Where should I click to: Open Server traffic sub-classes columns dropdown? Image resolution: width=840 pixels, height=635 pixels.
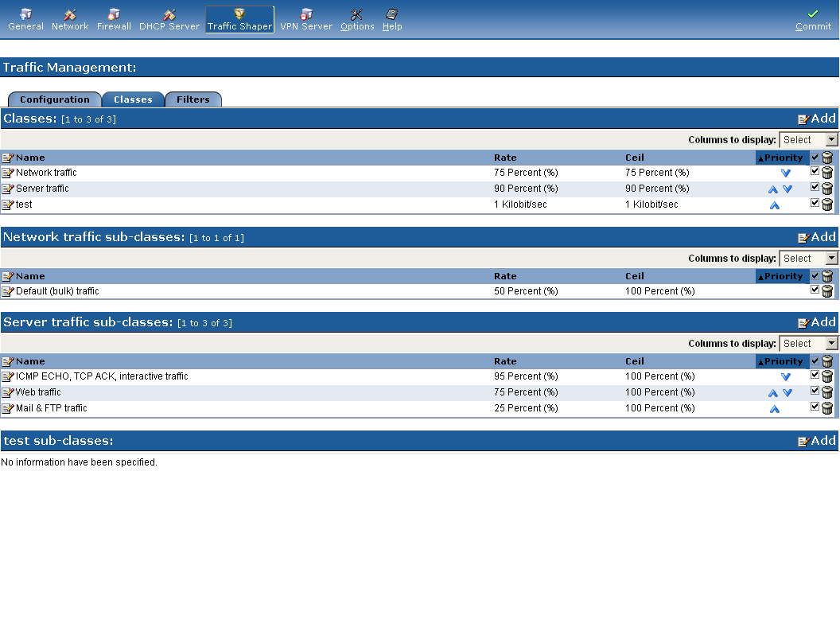pos(808,344)
